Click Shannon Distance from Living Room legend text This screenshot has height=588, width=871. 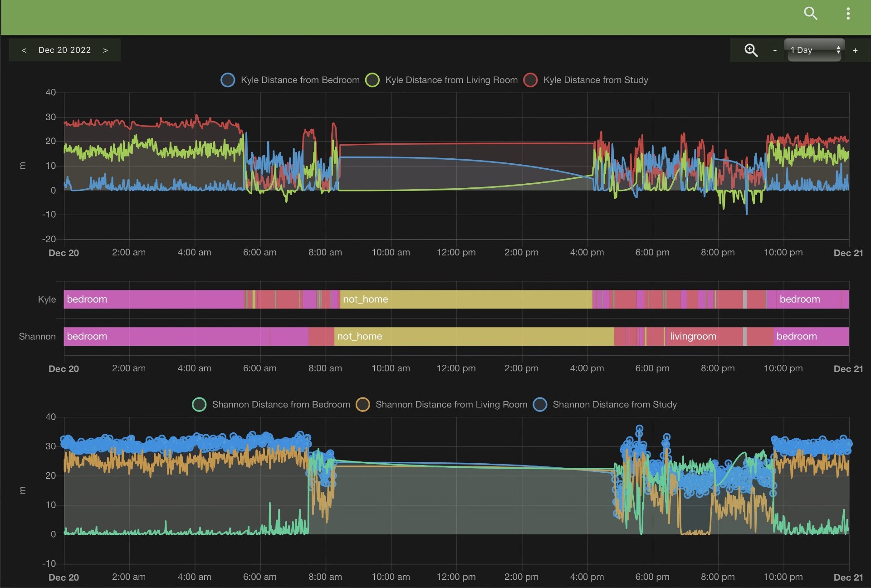[x=451, y=405]
